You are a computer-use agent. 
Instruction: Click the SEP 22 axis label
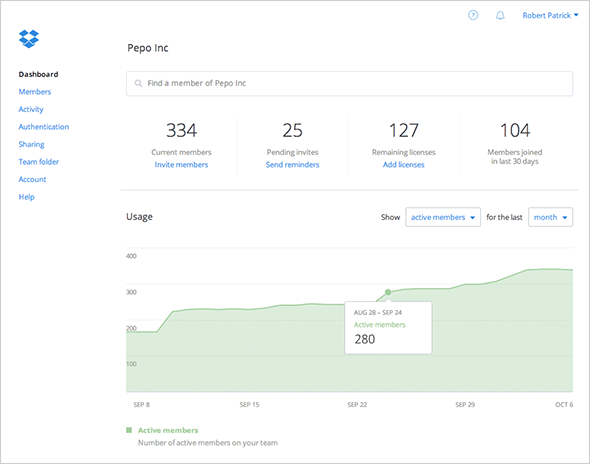(x=357, y=405)
